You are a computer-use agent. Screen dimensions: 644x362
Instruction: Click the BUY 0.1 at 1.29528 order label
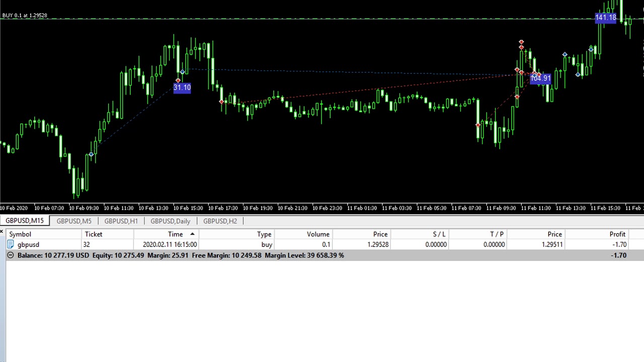point(25,16)
